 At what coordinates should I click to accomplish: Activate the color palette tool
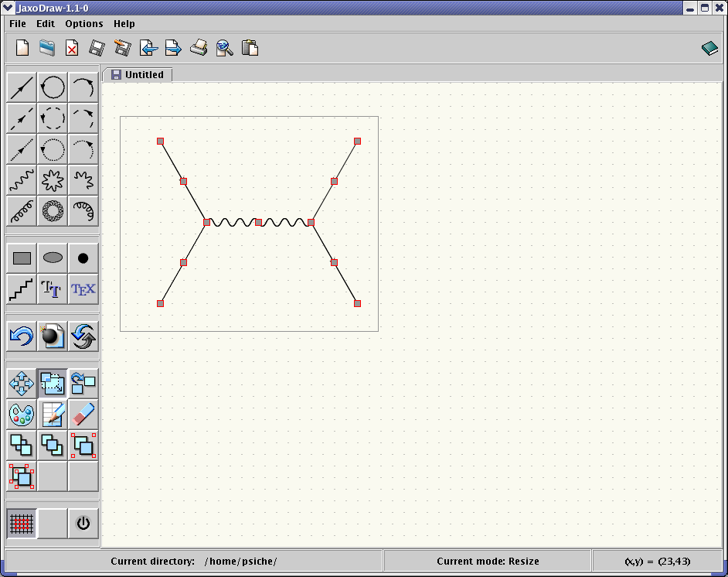click(22, 415)
